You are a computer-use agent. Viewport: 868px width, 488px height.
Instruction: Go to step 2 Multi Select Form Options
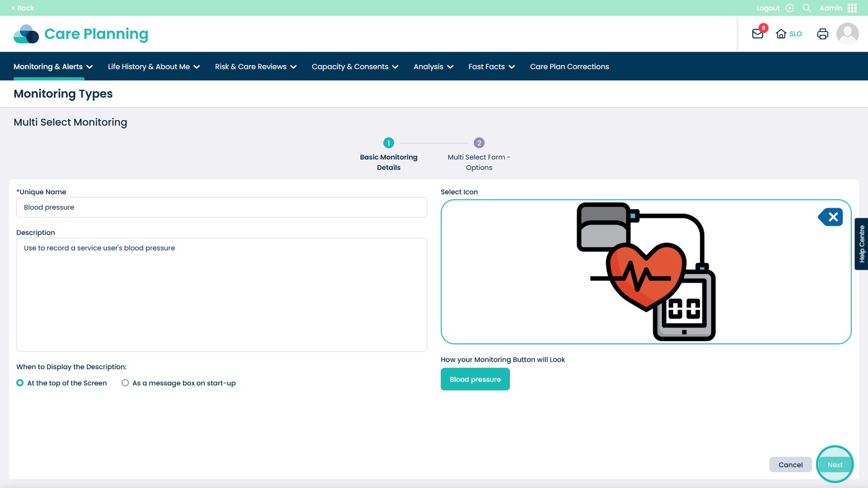478,143
